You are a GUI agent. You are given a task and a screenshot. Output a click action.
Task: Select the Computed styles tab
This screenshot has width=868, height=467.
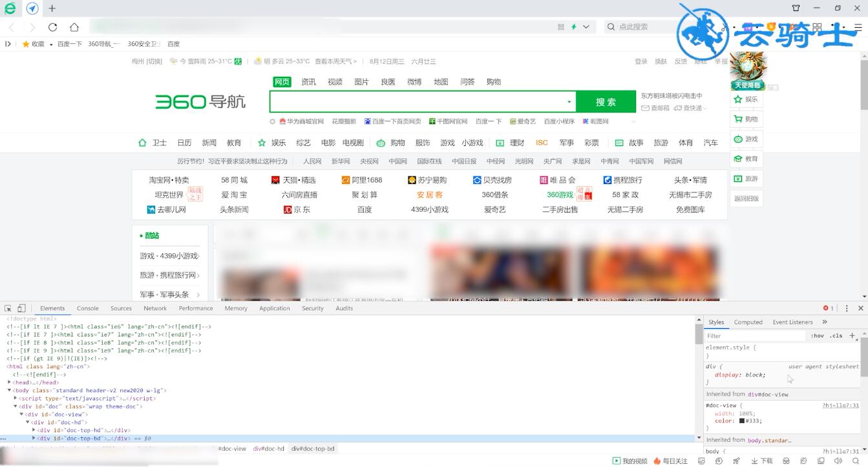point(748,322)
